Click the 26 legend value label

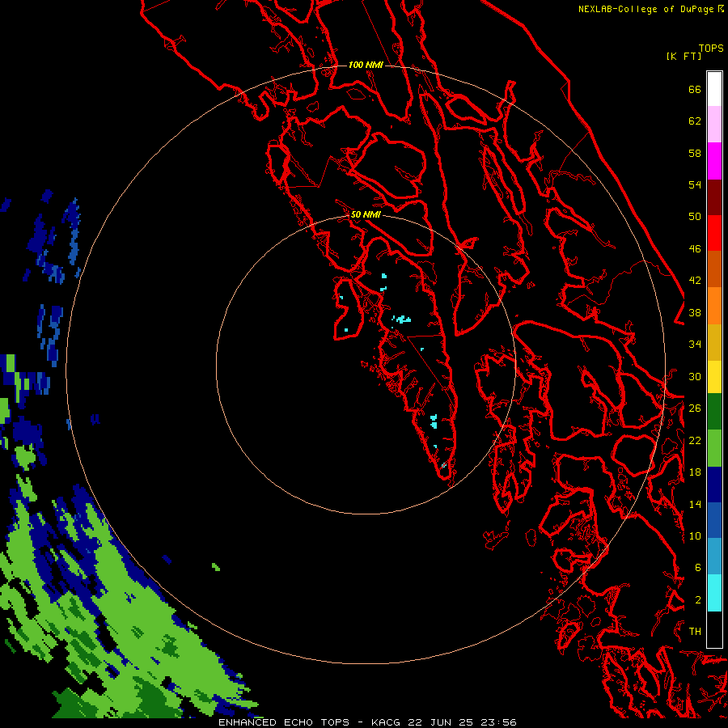point(695,408)
